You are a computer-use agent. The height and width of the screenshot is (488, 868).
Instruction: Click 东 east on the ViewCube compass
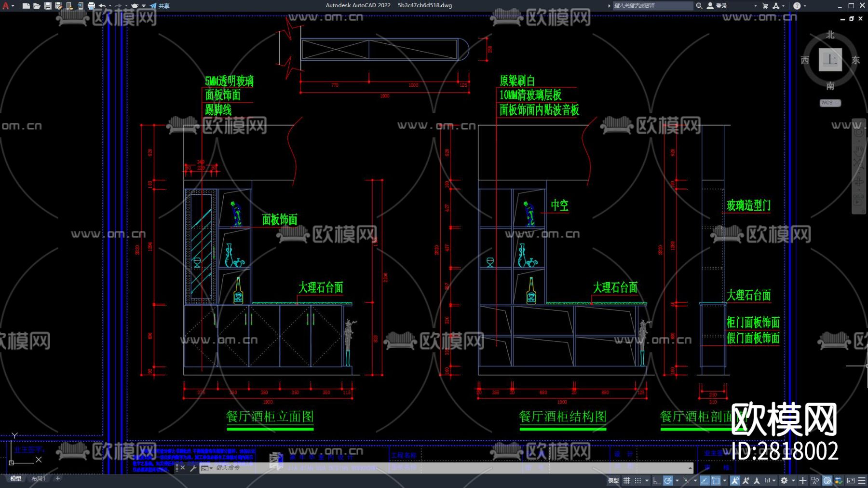pyautogui.click(x=855, y=60)
